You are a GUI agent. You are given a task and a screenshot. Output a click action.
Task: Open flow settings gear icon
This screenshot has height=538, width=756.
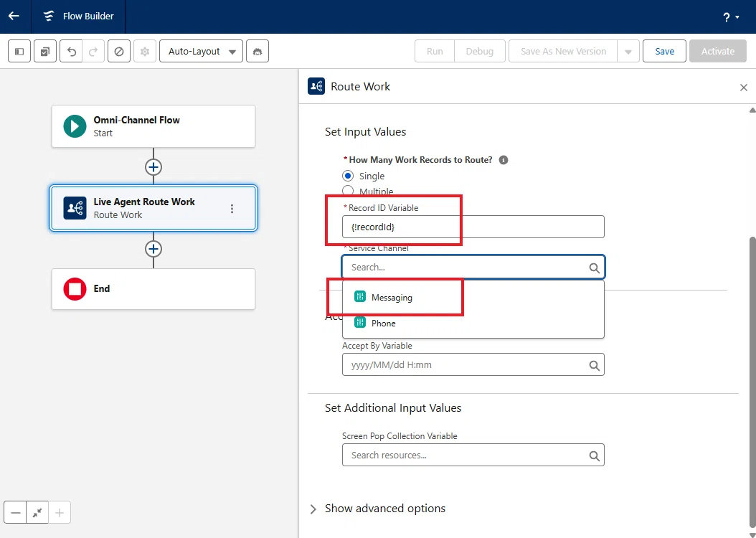click(x=145, y=51)
